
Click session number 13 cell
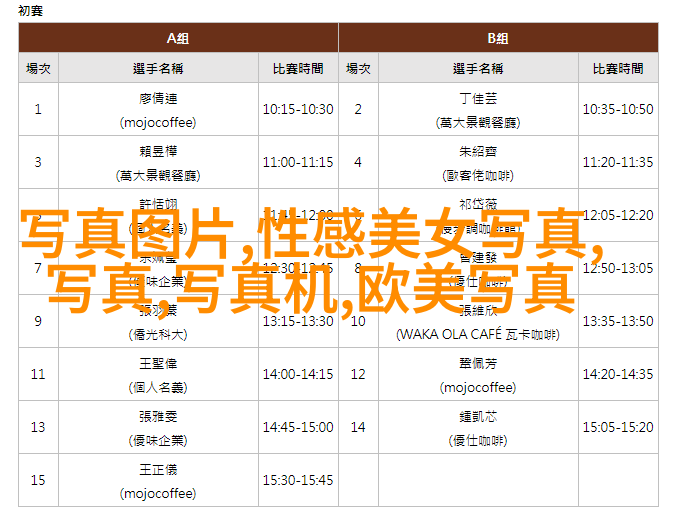click(x=38, y=427)
